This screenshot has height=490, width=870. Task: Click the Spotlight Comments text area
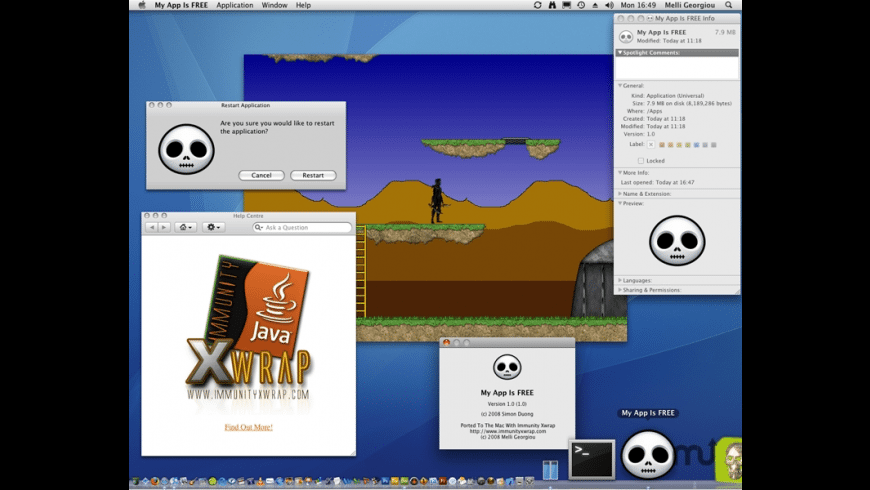coord(677,68)
